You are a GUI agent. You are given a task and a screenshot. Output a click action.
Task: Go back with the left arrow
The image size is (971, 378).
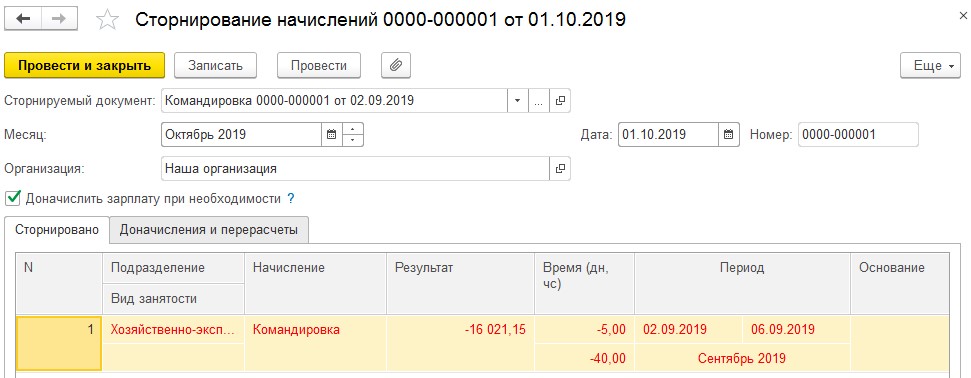tap(23, 19)
